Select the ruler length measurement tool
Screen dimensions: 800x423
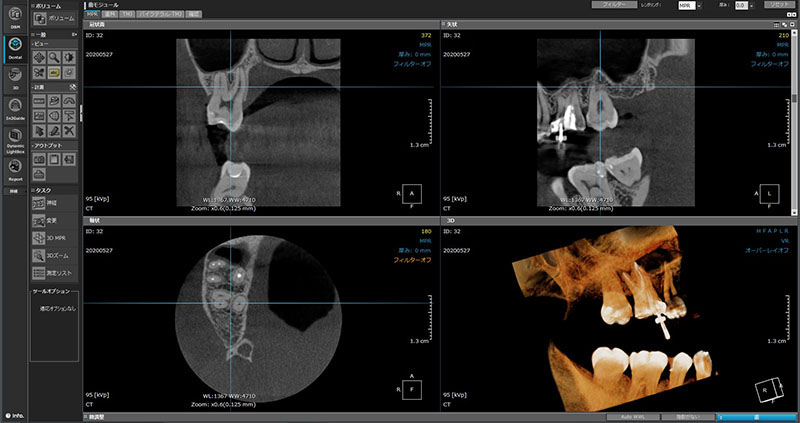coord(39,102)
